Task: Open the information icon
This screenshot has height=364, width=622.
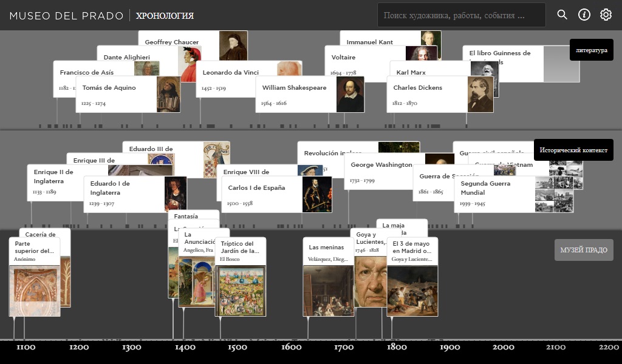Action: [584, 15]
